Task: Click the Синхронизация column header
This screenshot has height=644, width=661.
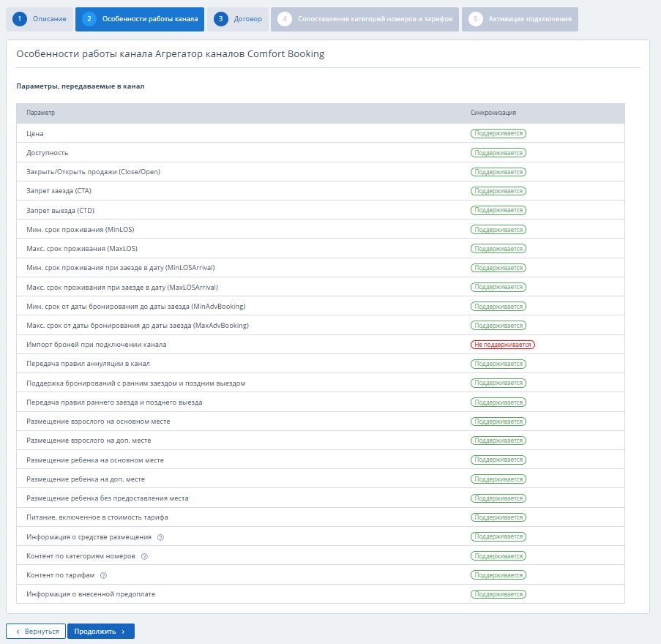Action: (x=493, y=113)
